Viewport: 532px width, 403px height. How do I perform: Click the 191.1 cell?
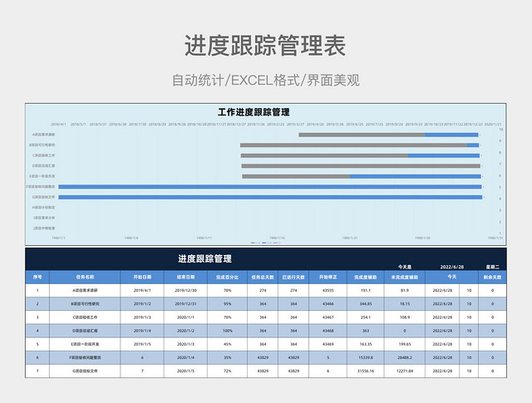point(366,290)
